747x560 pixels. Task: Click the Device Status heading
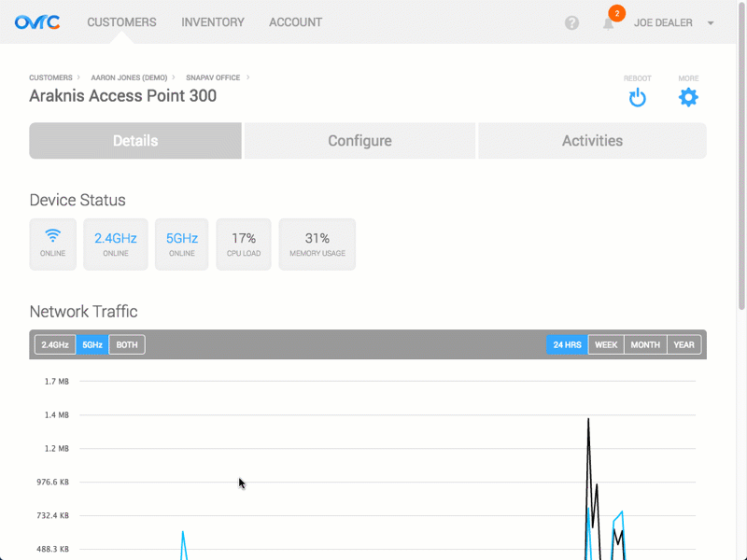coord(78,200)
